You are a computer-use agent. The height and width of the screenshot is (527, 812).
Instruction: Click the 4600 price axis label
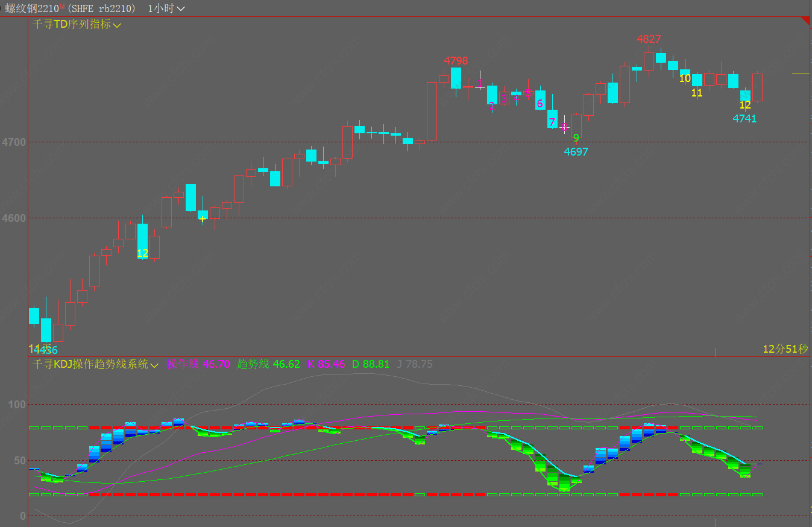click(14, 218)
